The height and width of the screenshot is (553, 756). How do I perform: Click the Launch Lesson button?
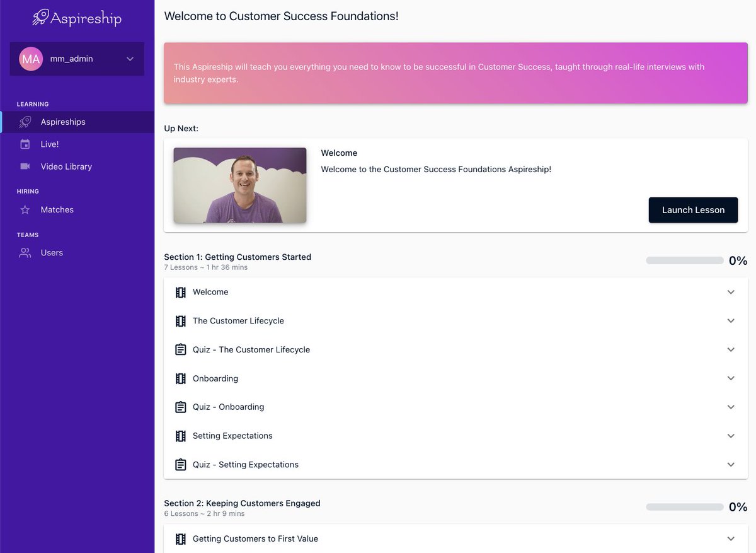coord(693,210)
